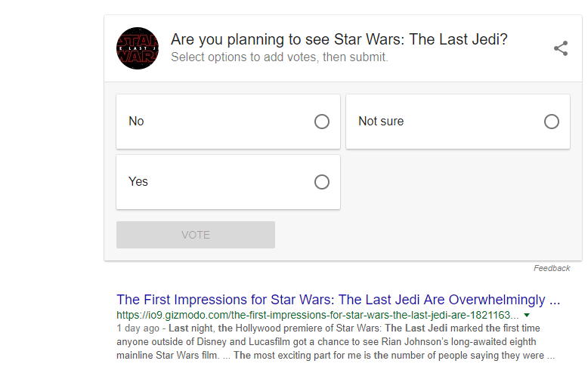Image resolution: width=588 pixels, height=373 pixels.
Task: Click the share icon on the poll
Action: [560, 48]
